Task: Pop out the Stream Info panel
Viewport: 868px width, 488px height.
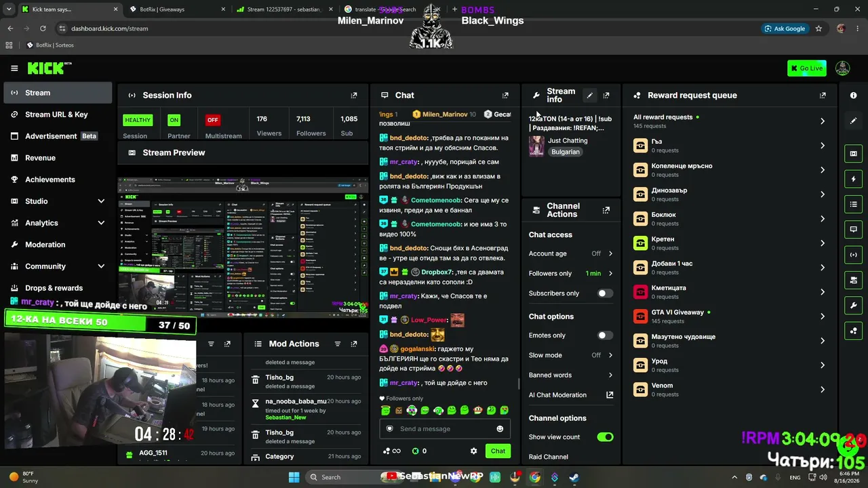Action: (x=606, y=96)
